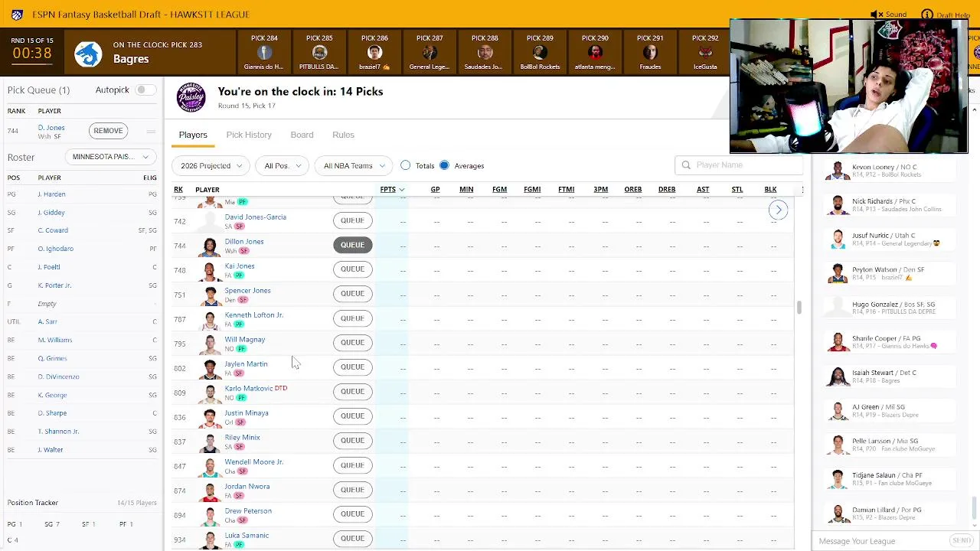Viewport: 980px width, 551px height.
Task: Click the search magnifier icon
Action: (686, 165)
